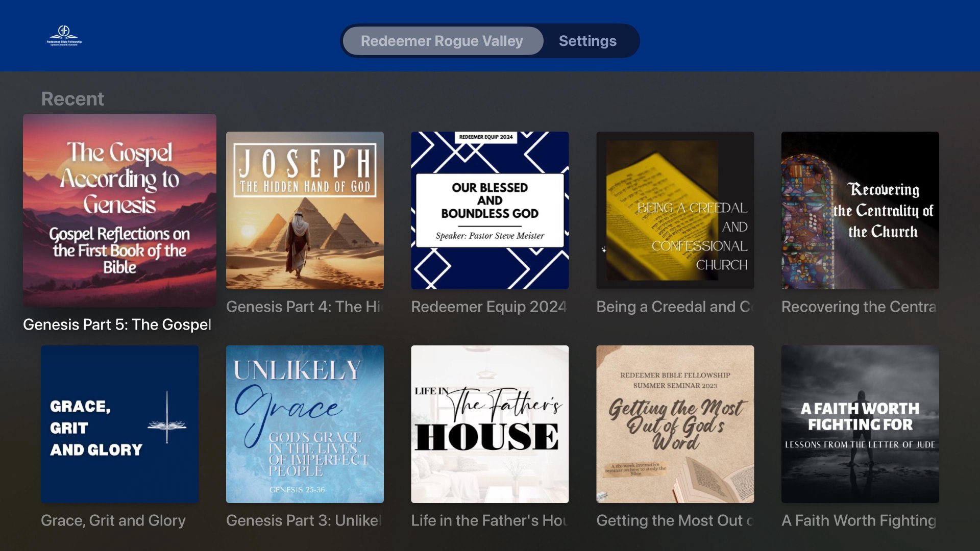Select the Redeemer Rogue Valley tab
Viewport: 980px width, 551px height.
coord(442,41)
